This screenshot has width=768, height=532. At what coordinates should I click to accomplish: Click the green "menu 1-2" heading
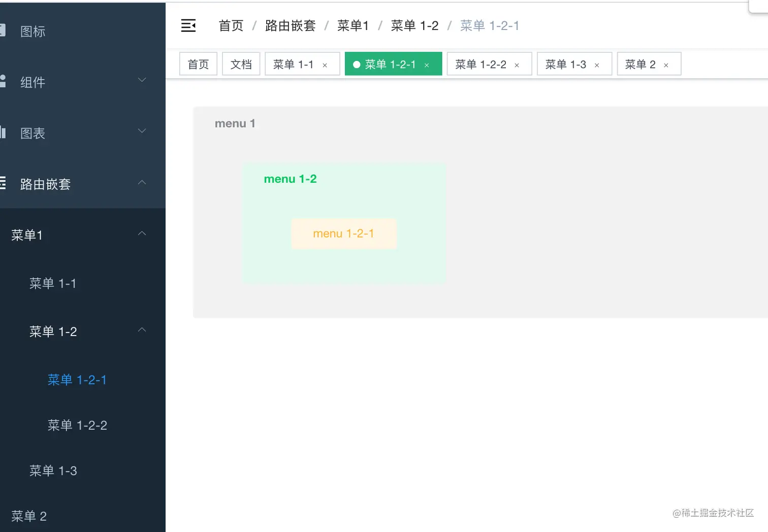tap(291, 179)
